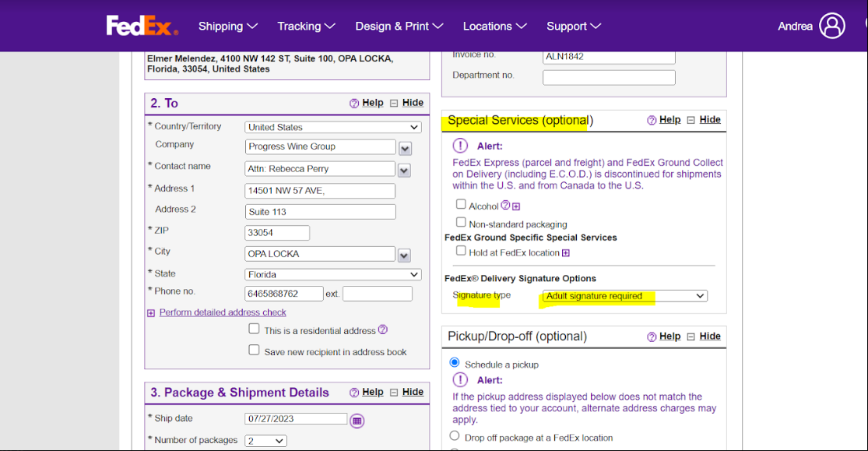Collapse the To section via minus icon

[394, 103]
